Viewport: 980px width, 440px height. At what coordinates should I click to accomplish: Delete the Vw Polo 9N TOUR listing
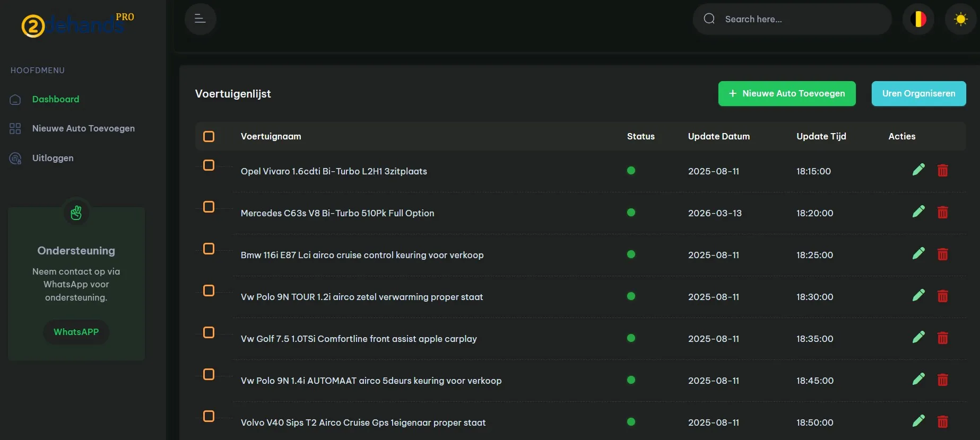tap(942, 296)
